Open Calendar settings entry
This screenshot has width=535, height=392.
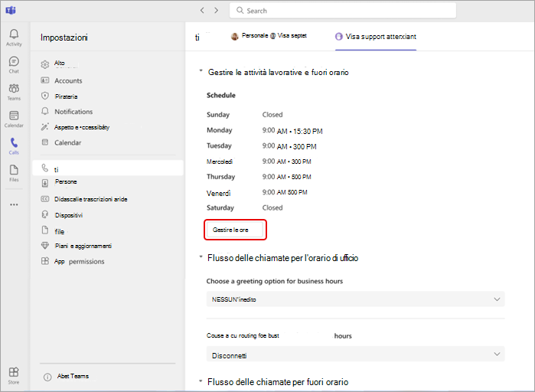[67, 142]
